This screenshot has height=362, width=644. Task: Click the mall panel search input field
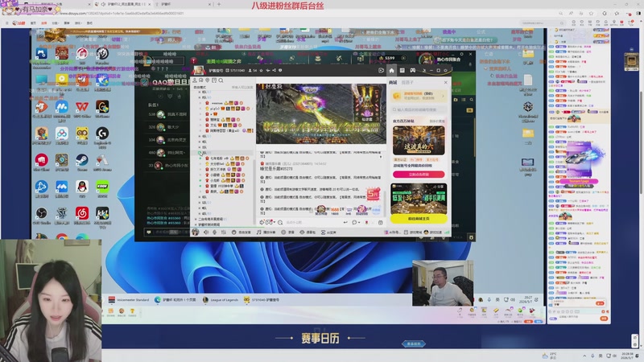pos(419,109)
